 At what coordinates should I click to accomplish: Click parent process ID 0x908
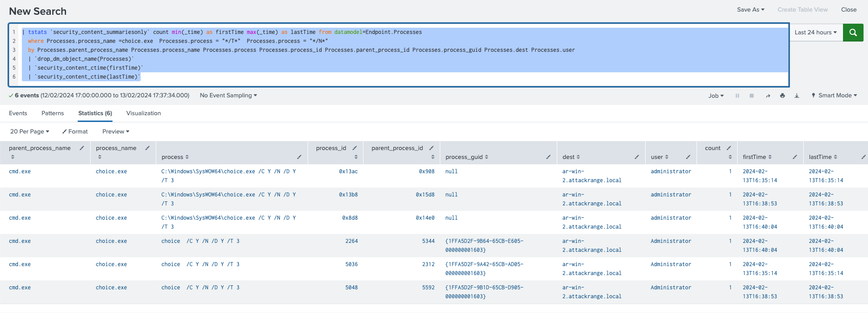426,171
